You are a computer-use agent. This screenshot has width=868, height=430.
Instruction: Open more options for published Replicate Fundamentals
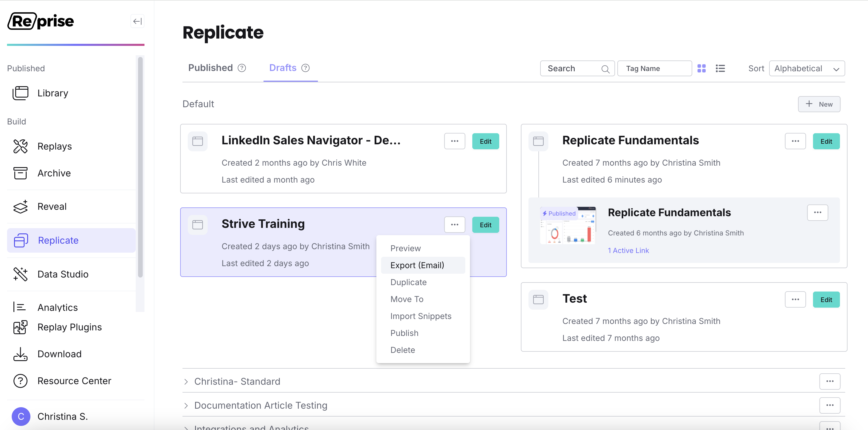[817, 213]
